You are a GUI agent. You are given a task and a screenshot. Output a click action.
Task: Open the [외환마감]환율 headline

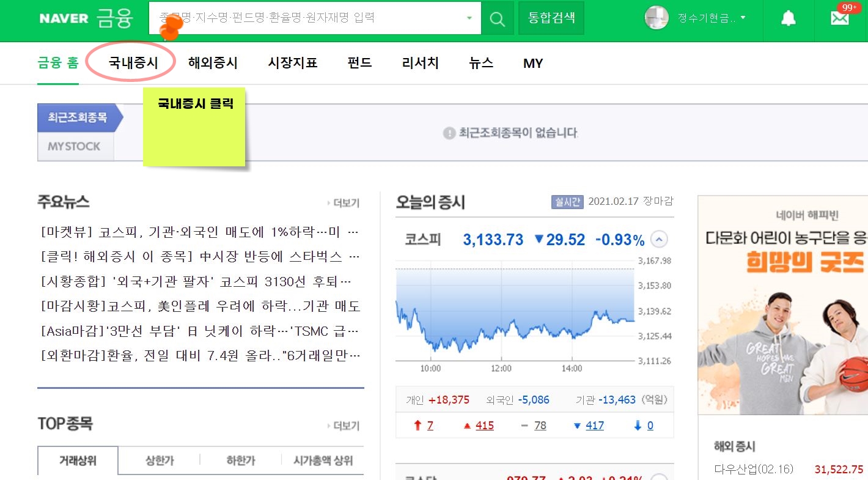point(200,355)
